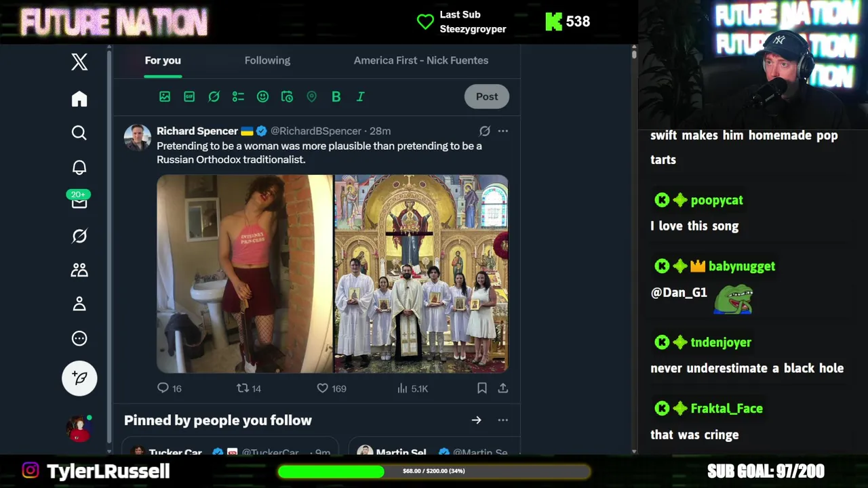Add a GIF to the post

(x=189, y=97)
